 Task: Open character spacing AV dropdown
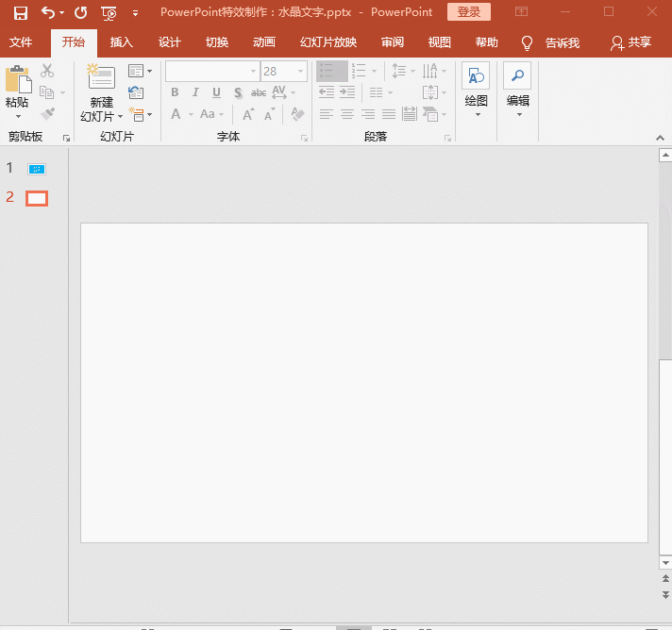283,92
